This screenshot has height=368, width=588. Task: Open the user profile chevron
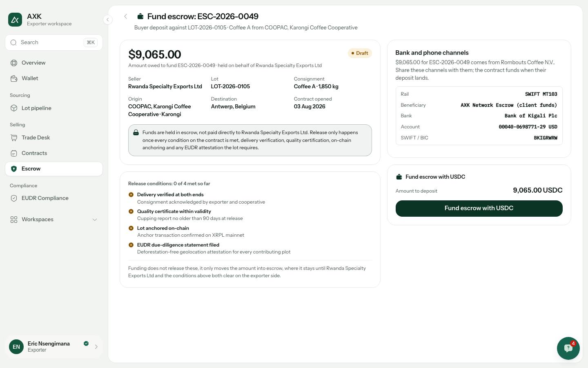96,347
